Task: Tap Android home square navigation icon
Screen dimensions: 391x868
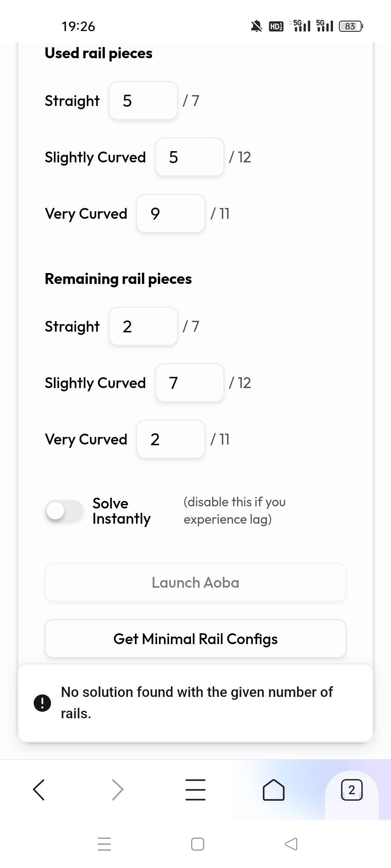Action: point(198,844)
